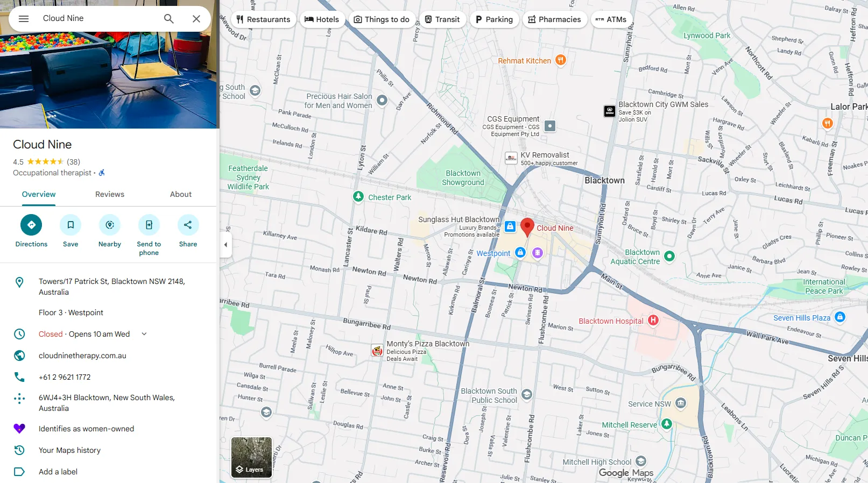Save Cloud Nine to a list
Viewport: 868px width, 483px height.
click(x=70, y=225)
